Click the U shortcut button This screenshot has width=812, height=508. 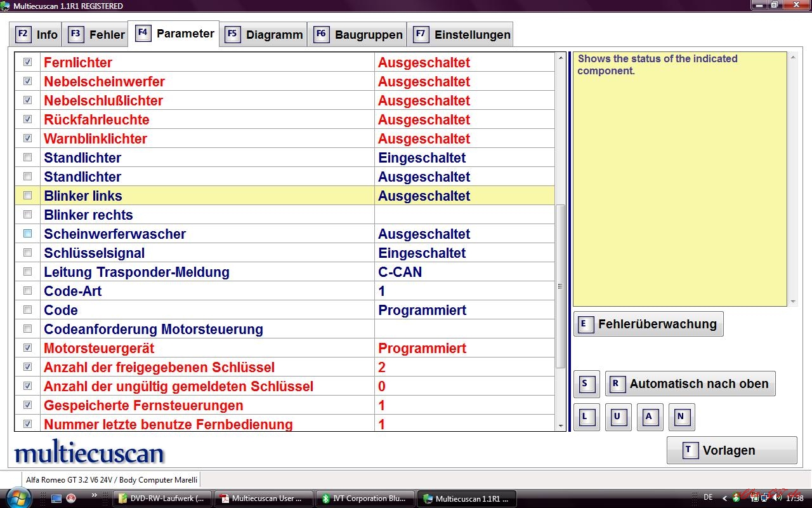(618, 417)
